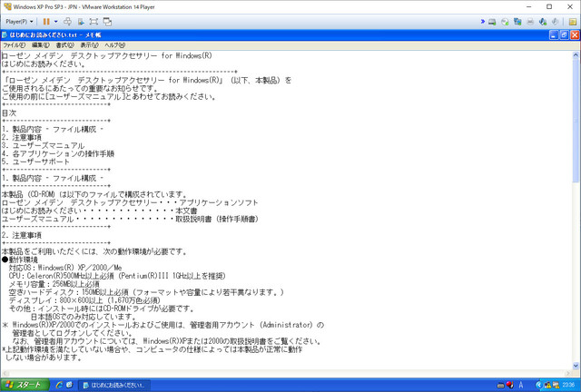581x392 pixels.
Task: Click the hard disk device icon
Action: (492, 22)
